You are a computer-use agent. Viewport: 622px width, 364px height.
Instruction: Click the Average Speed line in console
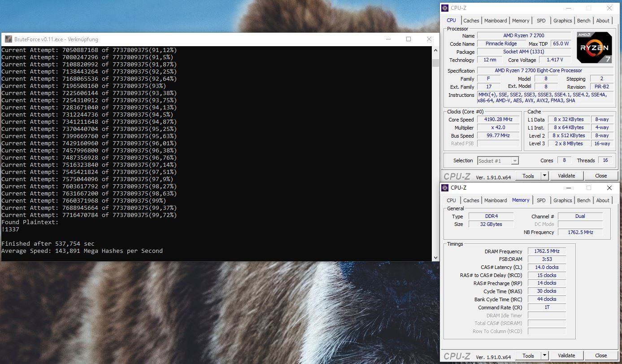(x=82, y=251)
